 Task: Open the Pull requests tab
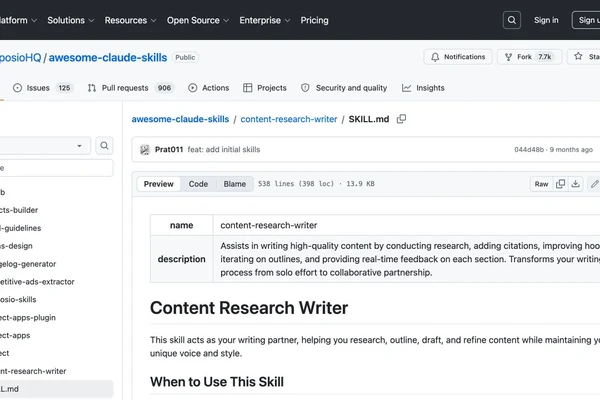[130, 88]
